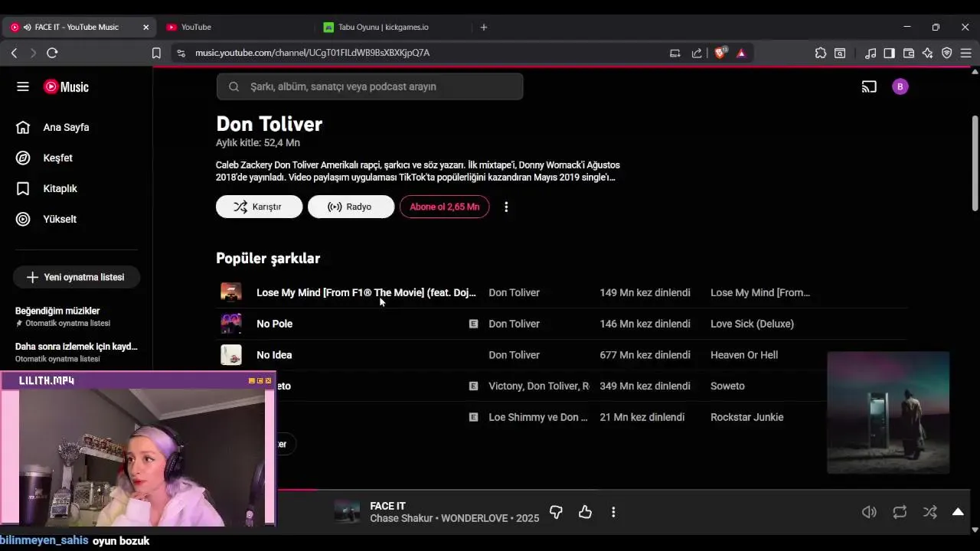
Task: Open the account avatar B
Action: (900, 86)
